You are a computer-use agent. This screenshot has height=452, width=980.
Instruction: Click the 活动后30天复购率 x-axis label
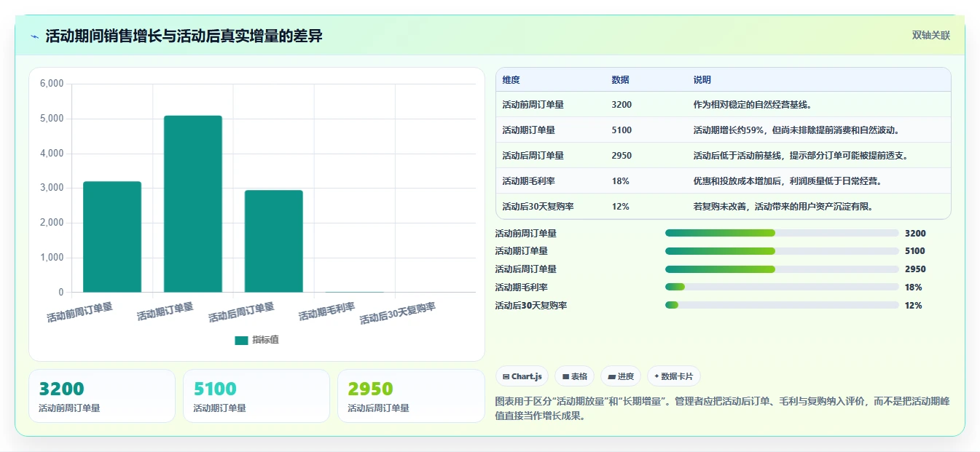tap(398, 314)
